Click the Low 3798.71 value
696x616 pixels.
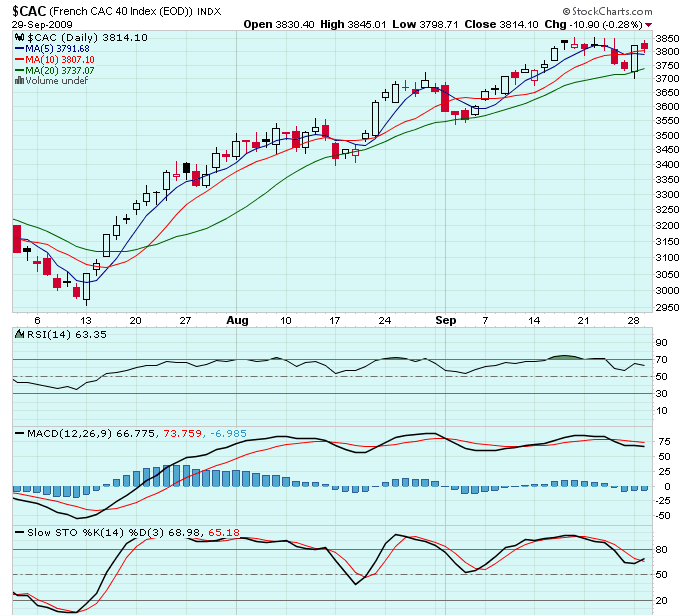click(425, 24)
